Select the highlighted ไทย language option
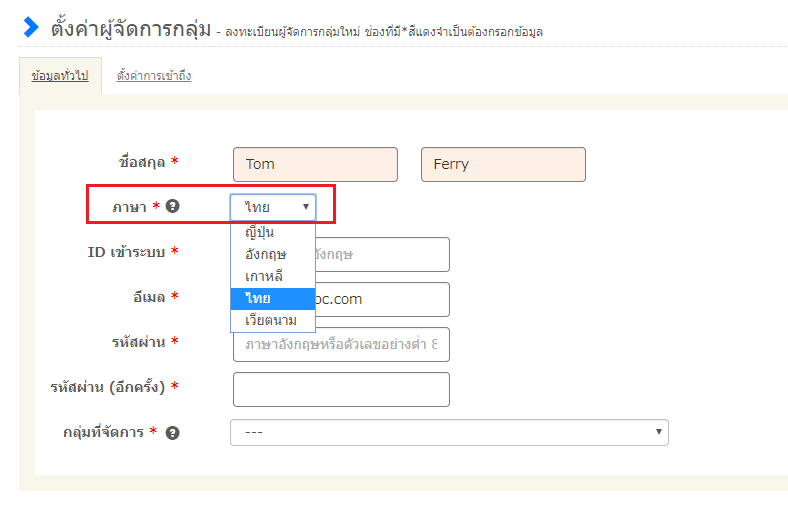The height and width of the screenshot is (505, 788). point(257,298)
